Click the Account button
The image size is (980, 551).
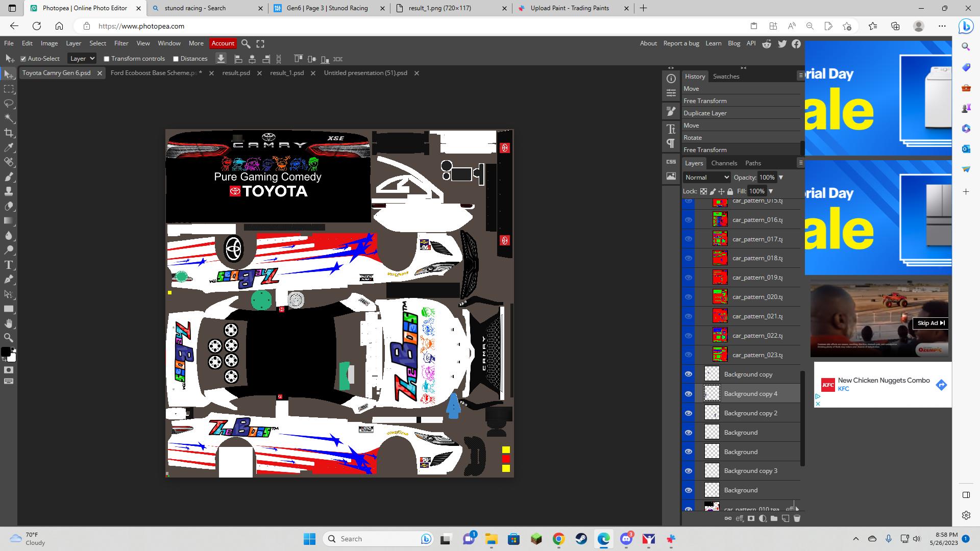coord(223,43)
